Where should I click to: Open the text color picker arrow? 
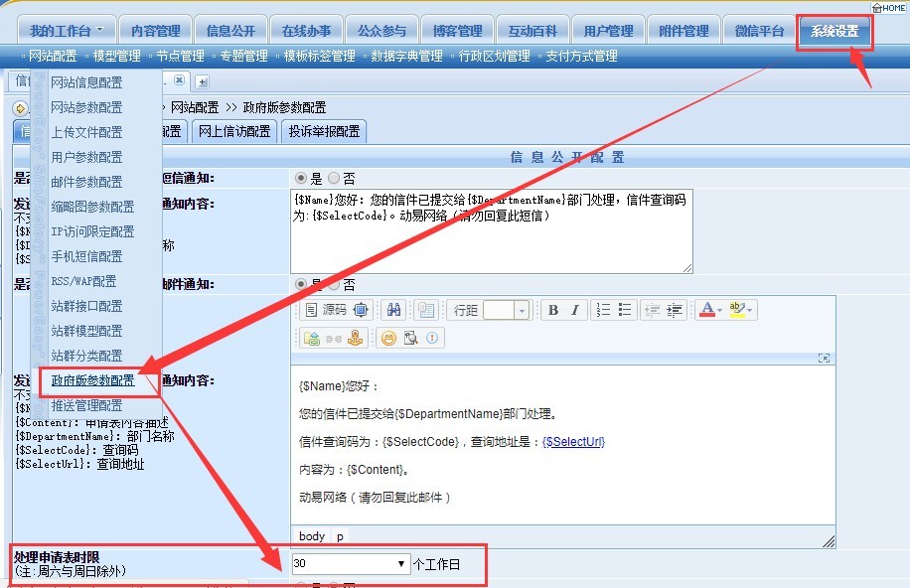tap(720, 311)
